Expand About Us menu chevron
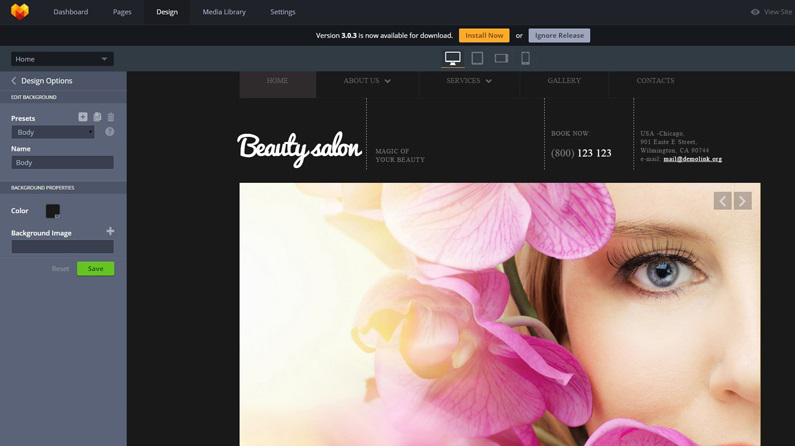Viewport: 795px width, 446px height. tap(387, 81)
